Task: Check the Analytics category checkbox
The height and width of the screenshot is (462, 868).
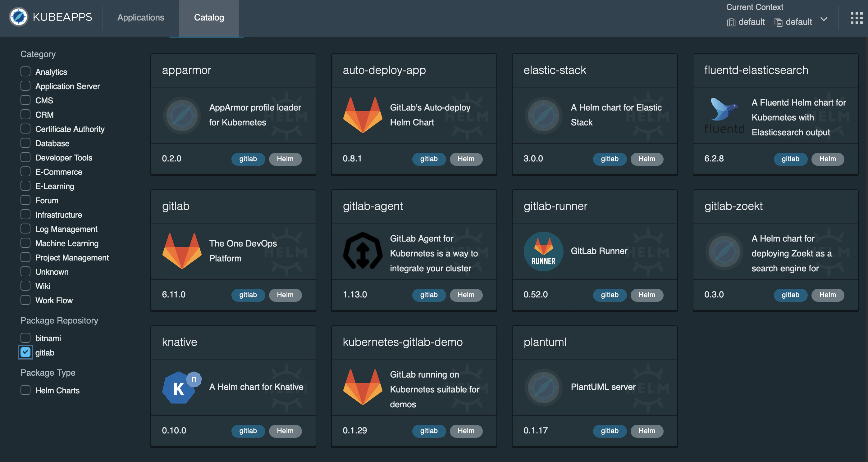Action: (x=25, y=71)
